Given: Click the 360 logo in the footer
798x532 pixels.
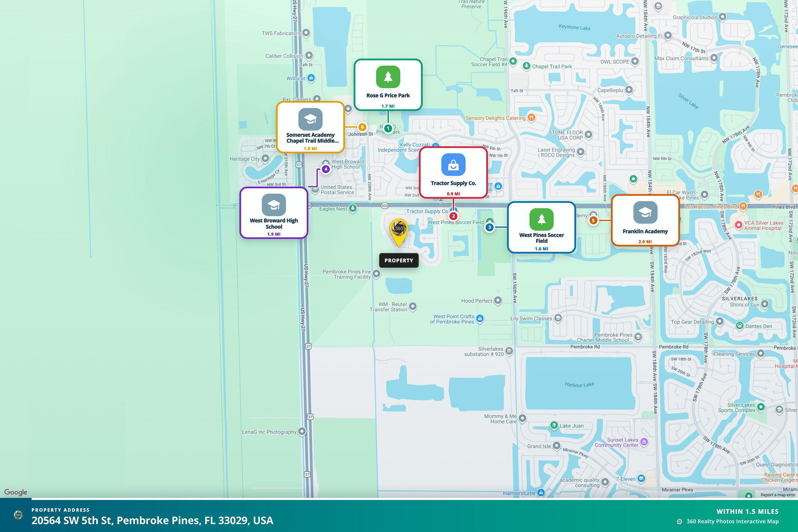Looking at the screenshot, I should click(18, 515).
